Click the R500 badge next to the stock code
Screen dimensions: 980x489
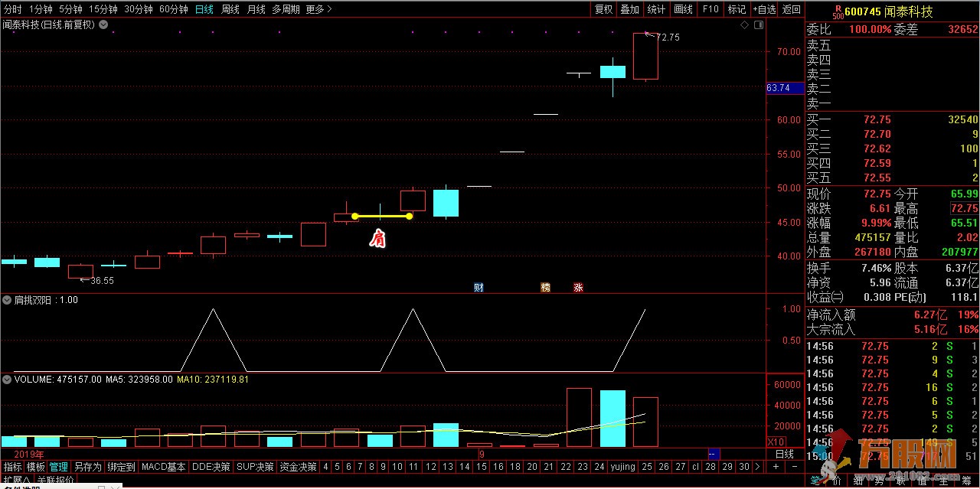pyautogui.click(x=838, y=11)
